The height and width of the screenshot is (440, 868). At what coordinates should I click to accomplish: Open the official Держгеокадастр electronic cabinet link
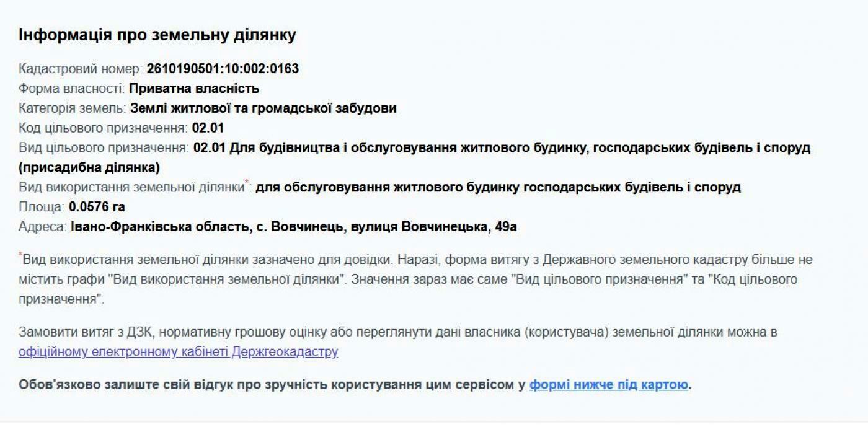click(x=178, y=352)
